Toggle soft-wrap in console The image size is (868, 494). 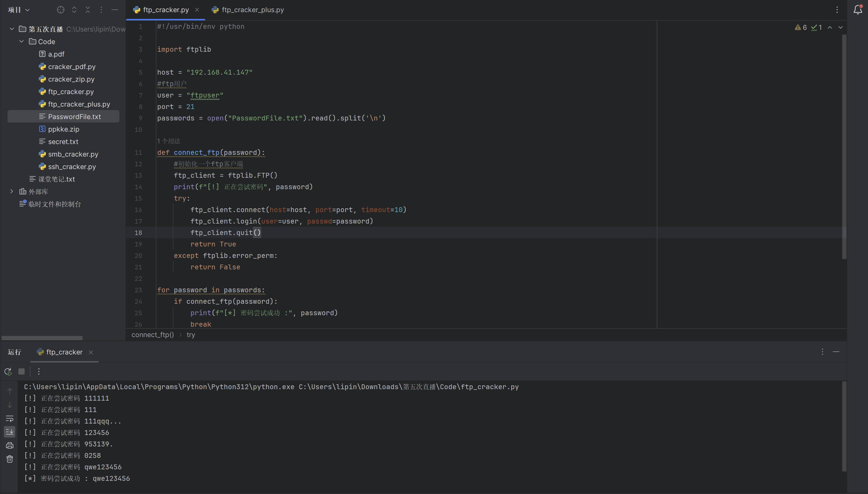[x=10, y=418]
